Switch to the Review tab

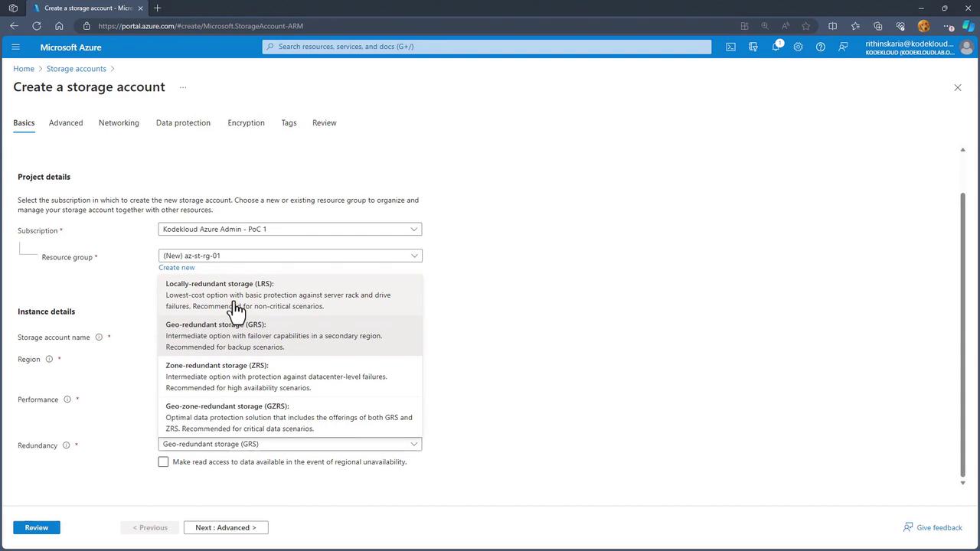click(324, 122)
